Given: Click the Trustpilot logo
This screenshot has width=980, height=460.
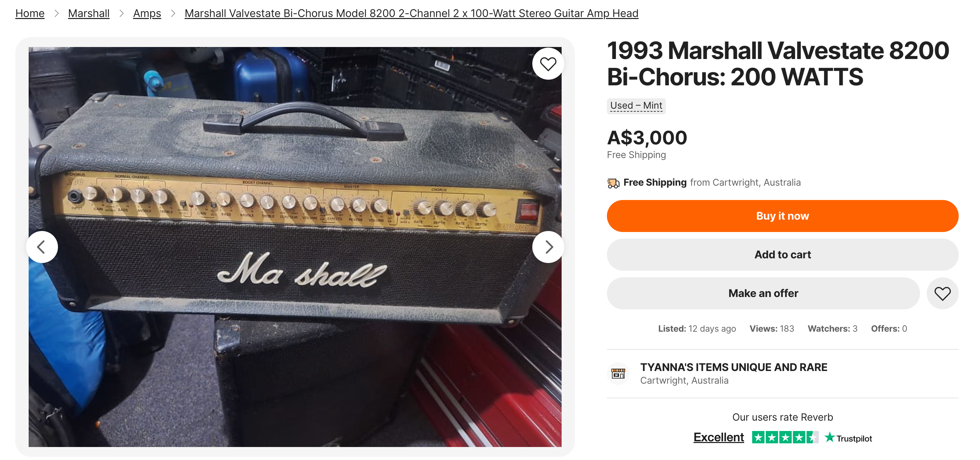Looking at the screenshot, I should coord(848,438).
